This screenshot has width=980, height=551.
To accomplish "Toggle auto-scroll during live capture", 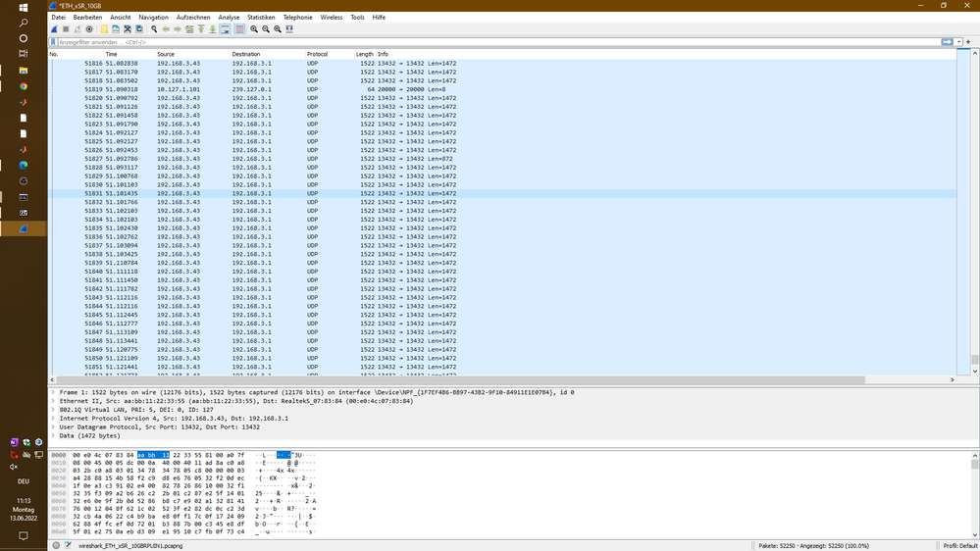I will pos(225,29).
